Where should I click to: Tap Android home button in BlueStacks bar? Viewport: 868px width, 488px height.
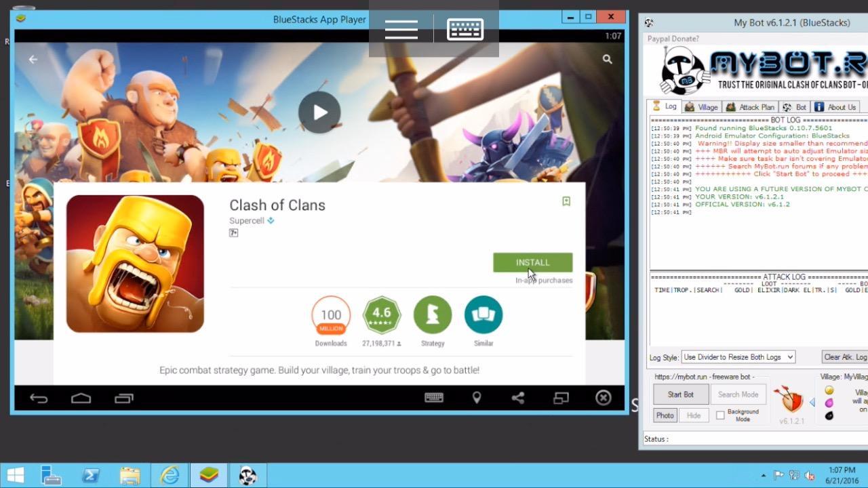pos(81,398)
